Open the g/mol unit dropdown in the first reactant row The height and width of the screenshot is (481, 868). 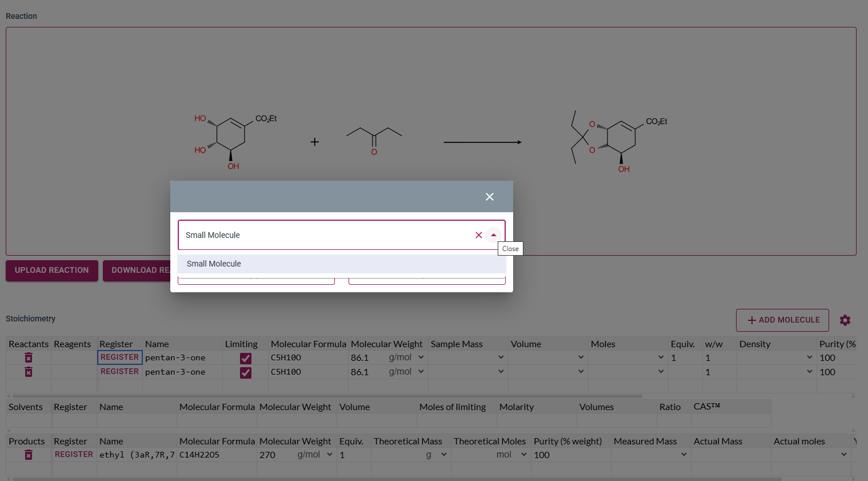coord(421,357)
